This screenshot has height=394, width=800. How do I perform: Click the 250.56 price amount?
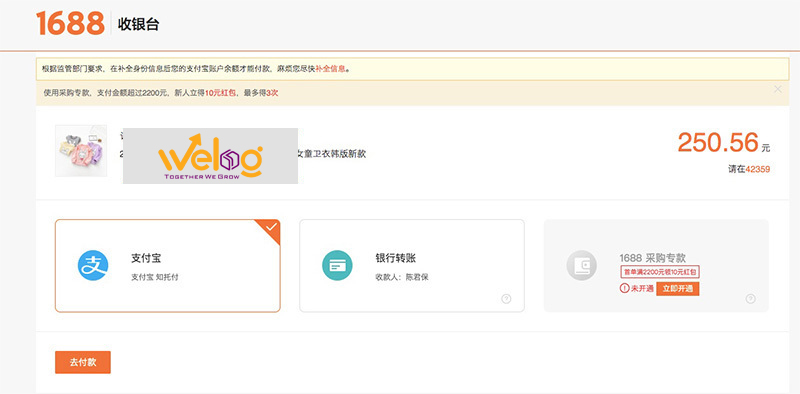tap(718, 142)
